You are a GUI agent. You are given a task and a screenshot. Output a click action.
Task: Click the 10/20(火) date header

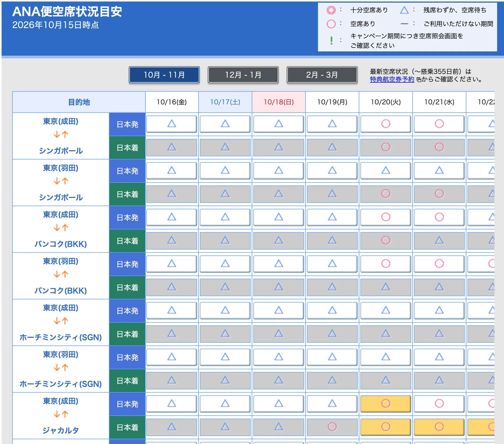coord(386,102)
